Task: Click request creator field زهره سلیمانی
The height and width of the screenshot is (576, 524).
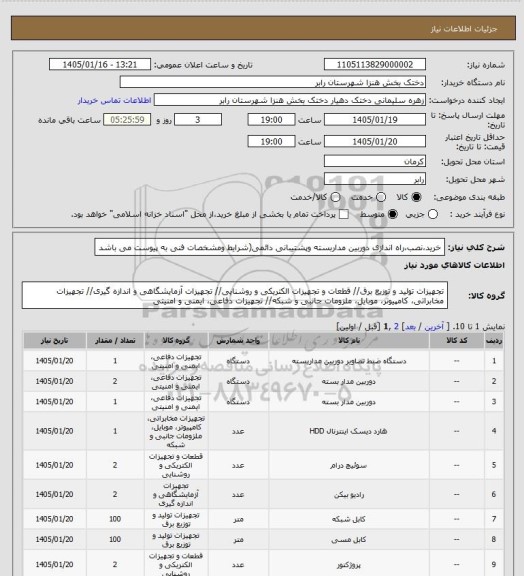Action: pos(290,100)
